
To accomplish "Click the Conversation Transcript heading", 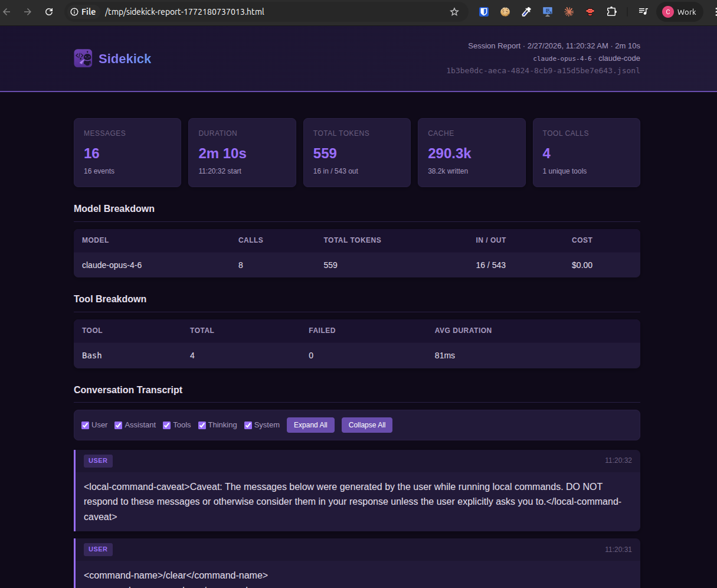I will tap(128, 390).
